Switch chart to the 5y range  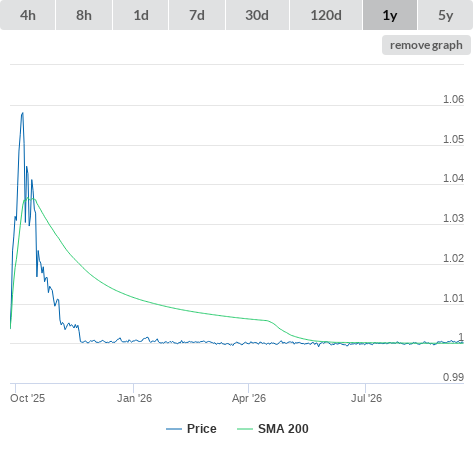[x=446, y=15]
